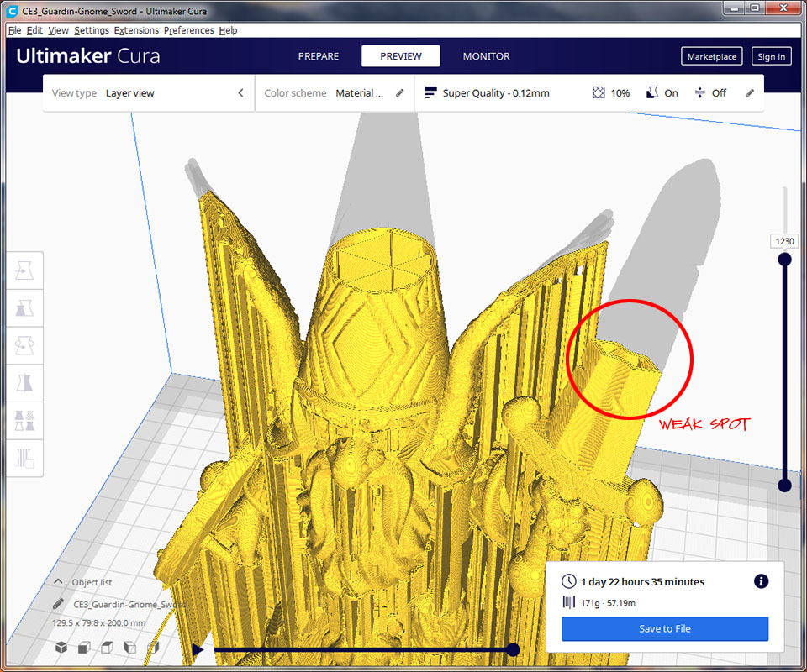807x672 pixels.
Task: Select the Mirror tool in left toolbar
Action: click(x=25, y=384)
